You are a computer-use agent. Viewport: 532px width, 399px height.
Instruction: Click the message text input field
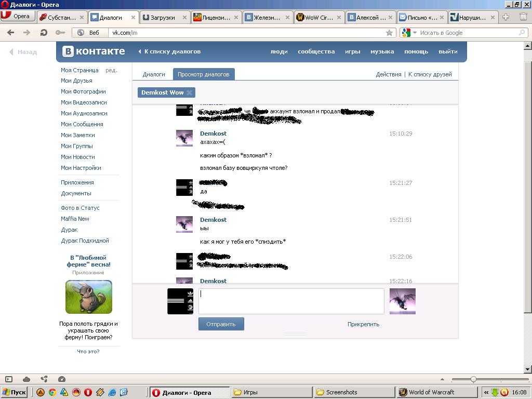[x=291, y=301]
